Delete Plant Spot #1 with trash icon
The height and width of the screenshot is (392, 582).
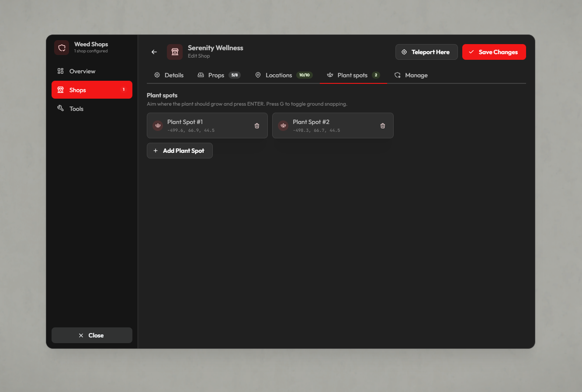[257, 126]
